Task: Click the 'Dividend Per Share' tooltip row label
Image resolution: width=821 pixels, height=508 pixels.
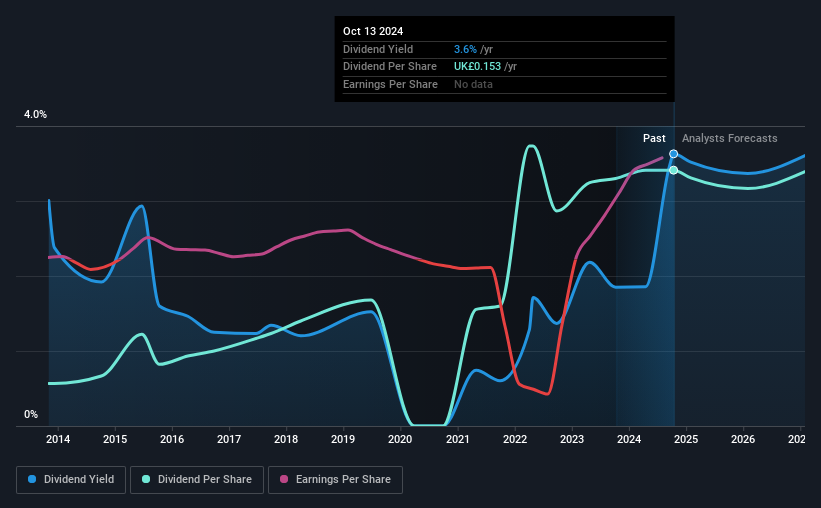Action: point(390,67)
